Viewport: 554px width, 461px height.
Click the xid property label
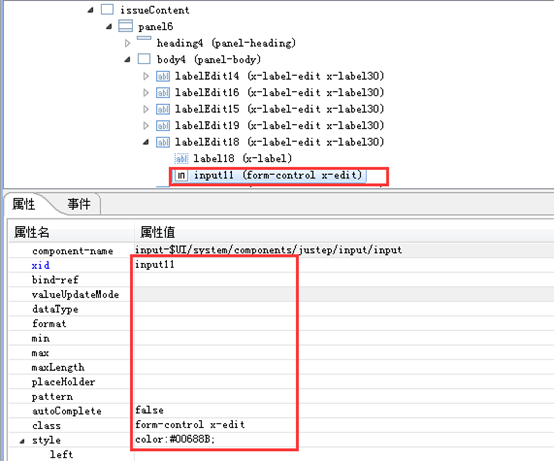pyautogui.click(x=41, y=265)
